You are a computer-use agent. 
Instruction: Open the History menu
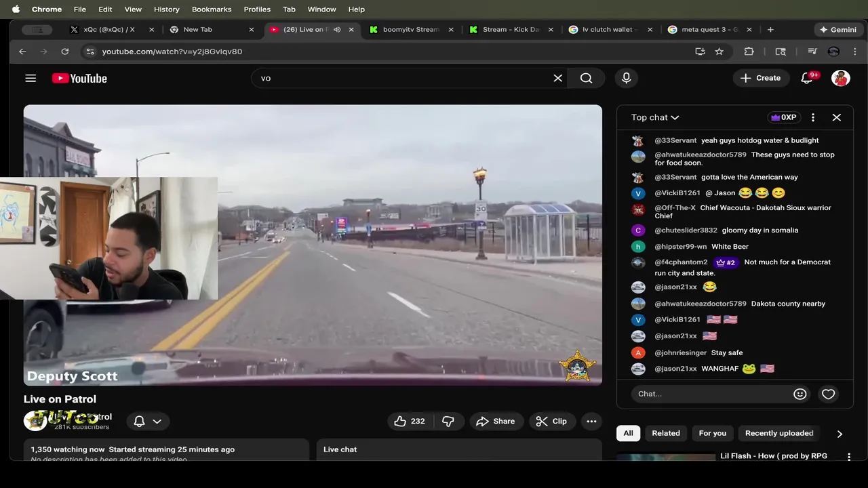coord(166,9)
